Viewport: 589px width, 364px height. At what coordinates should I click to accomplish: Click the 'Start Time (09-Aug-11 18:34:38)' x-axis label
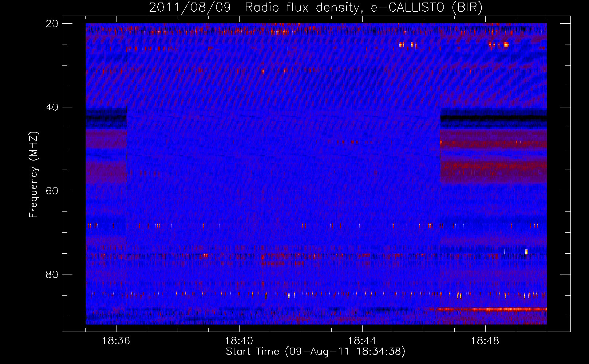[x=316, y=352]
